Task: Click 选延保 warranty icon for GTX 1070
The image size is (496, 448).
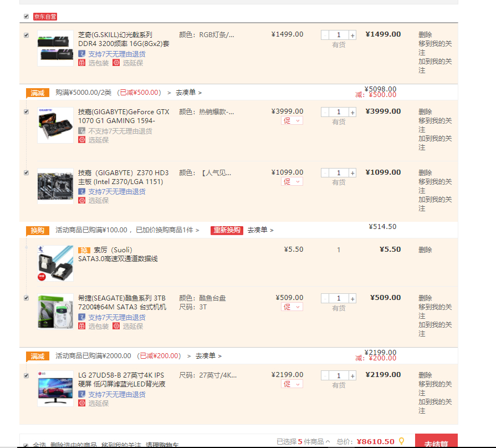Action: click(81, 140)
